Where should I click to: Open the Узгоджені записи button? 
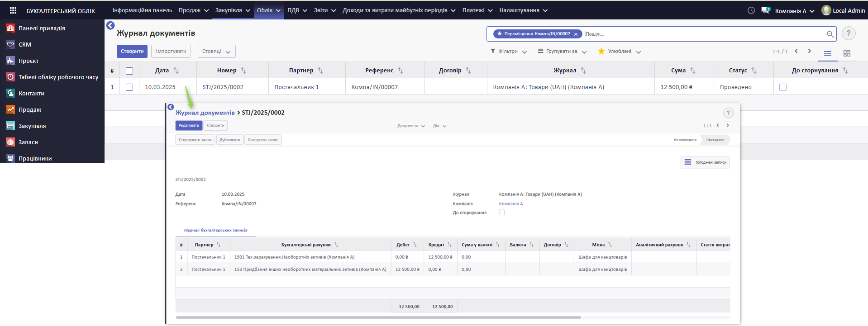click(x=705, y=162)
